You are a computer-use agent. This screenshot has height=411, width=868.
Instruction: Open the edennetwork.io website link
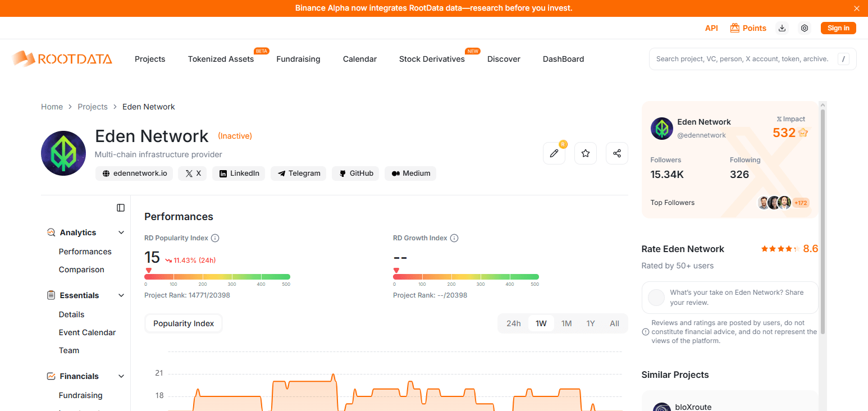click(x=134, y=173)
